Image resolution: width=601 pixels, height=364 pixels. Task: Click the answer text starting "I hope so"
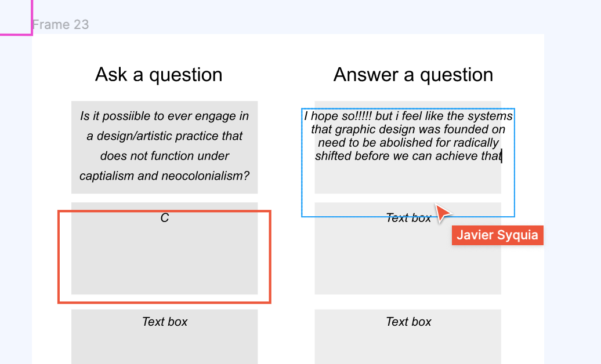pos(408,136)
